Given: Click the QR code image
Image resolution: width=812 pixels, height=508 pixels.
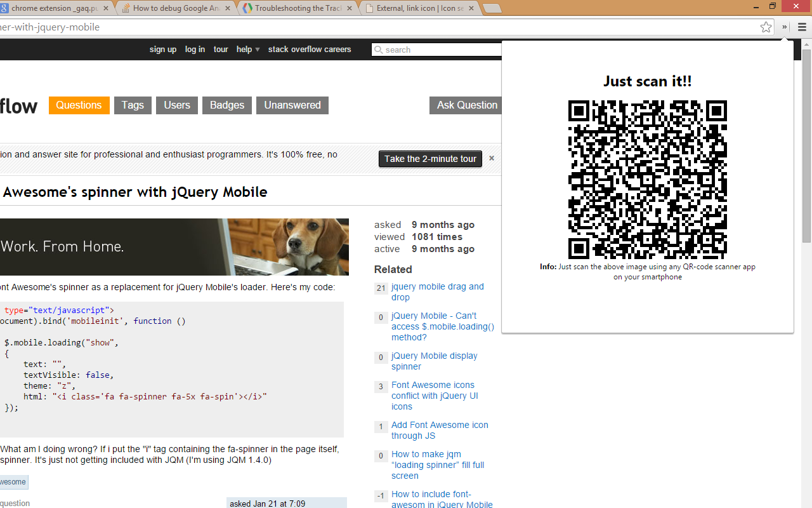Looking at the screenshot, I should [647, 179].
